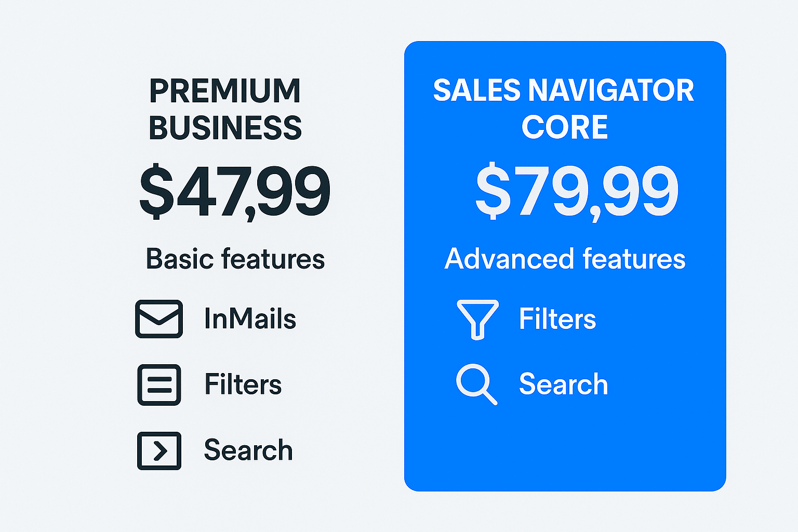Click the Advanced features subtitle
798x532 pixels.
(565, 259)
